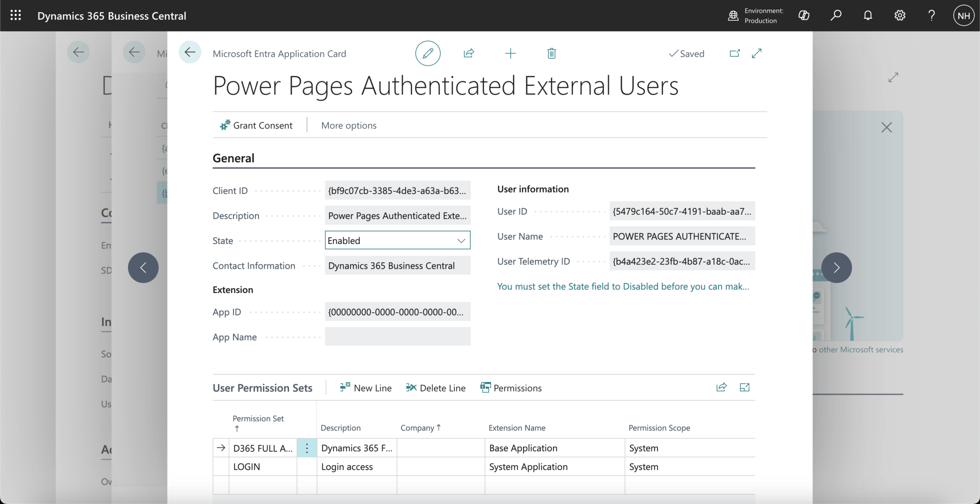Open card in new window icon
The height and width of the screenshot is (504, 980).
(x=735, y=53)
